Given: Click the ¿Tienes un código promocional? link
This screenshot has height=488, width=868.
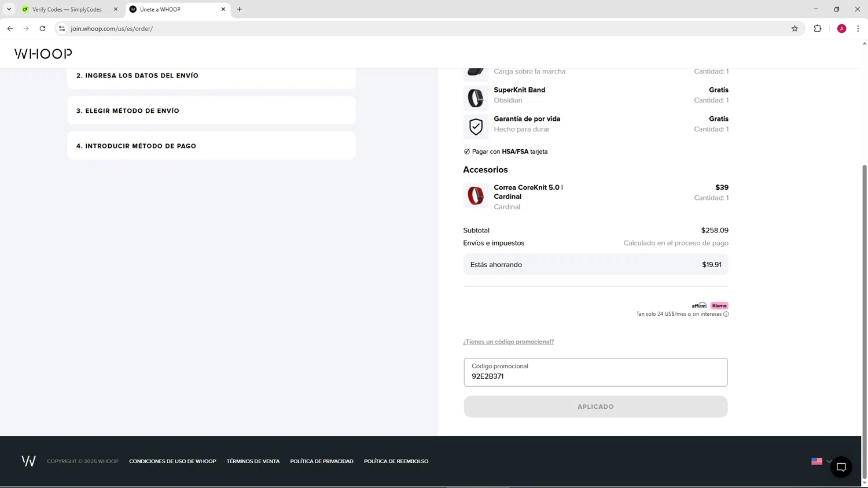Looking at the screenshot, I should point(508,342).
